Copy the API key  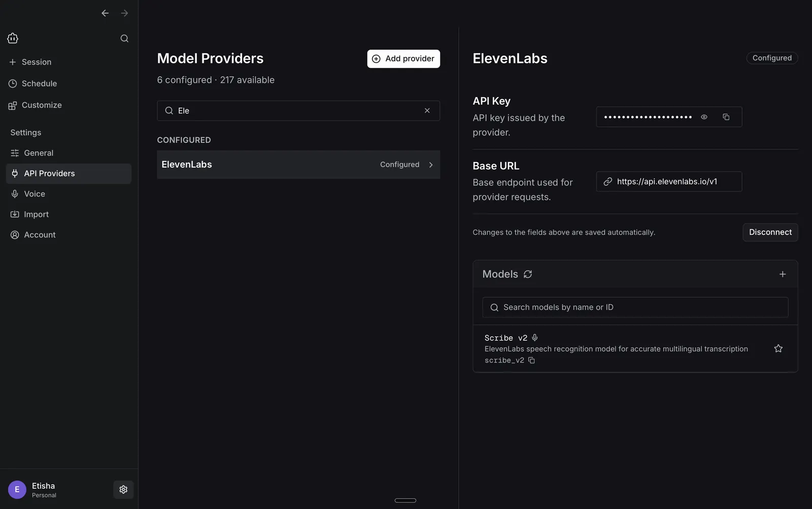(x=726, y=117)
